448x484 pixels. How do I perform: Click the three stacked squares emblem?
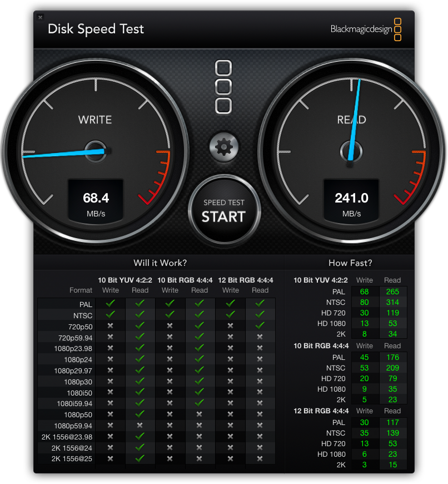point(223,87)
